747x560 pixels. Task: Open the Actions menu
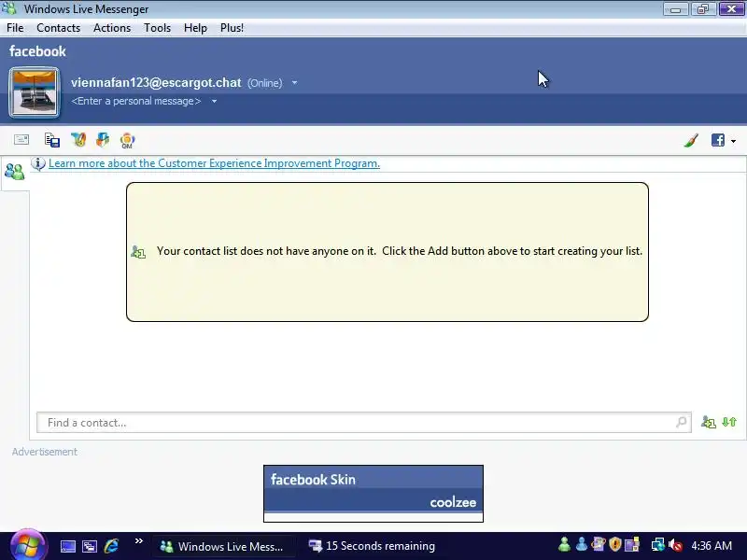[112, 28]
